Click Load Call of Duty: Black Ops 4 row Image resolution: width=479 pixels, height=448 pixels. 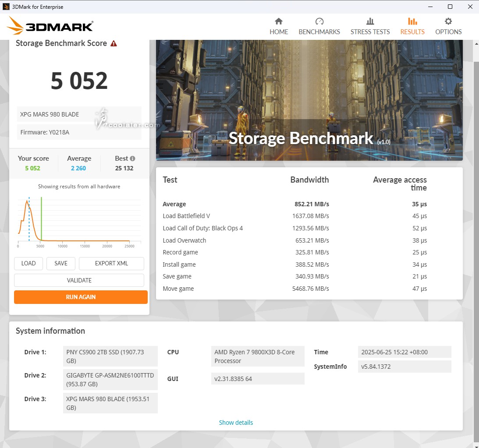pos(294,228)
